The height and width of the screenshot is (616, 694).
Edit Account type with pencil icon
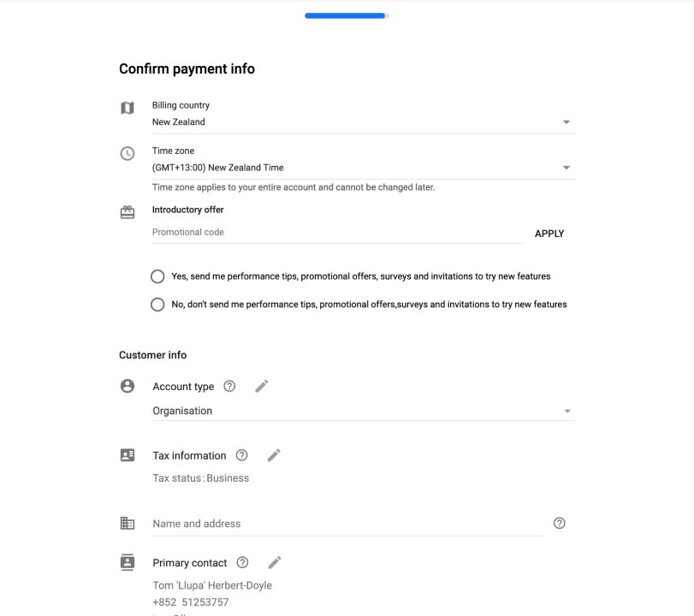(262, 387)
